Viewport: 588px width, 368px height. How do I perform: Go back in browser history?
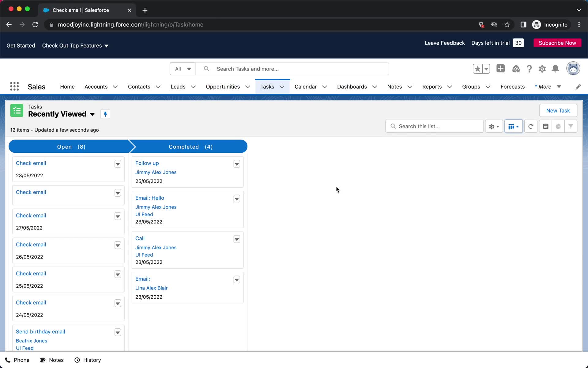(x=9, y=25)
